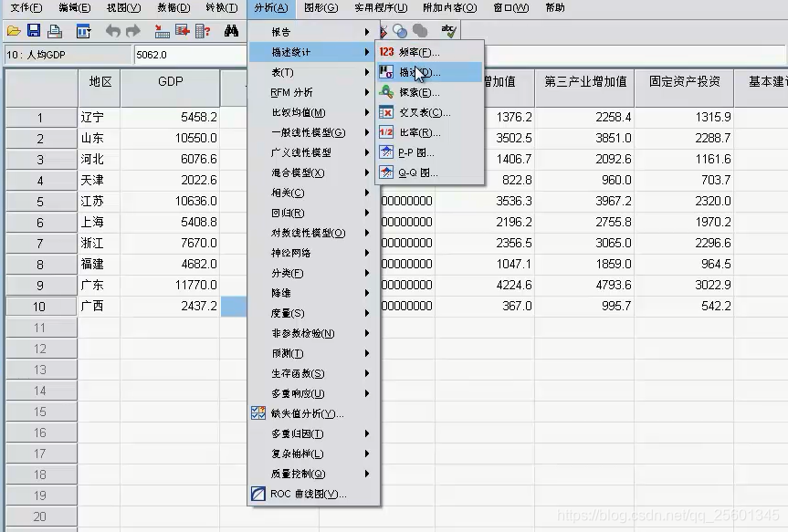Select the 分类(F) menu entry
Image resolution: width=788 pixels, height=532 pixels.
click(x=314, y=273)
